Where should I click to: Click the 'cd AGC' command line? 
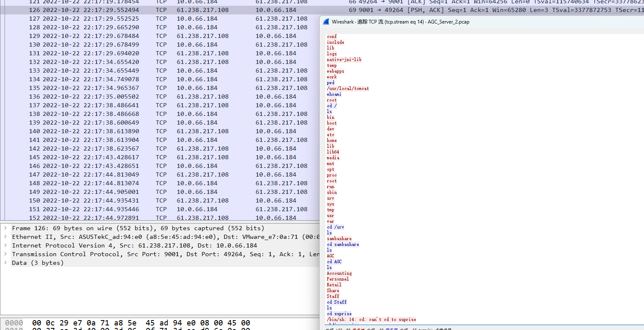tap(334, 262)
